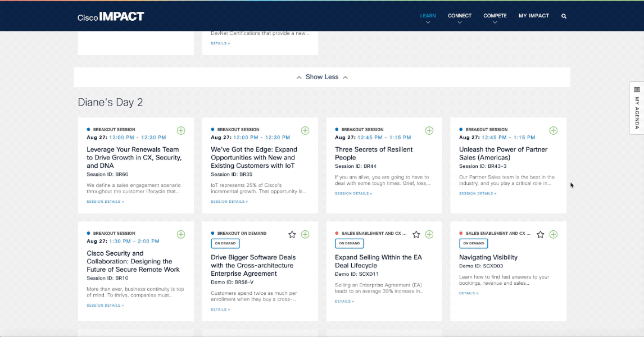Add Leverage Your Renewals Team session to agenda
The image size is (644, 337).
pyautogui.click(x=181, y=130)
